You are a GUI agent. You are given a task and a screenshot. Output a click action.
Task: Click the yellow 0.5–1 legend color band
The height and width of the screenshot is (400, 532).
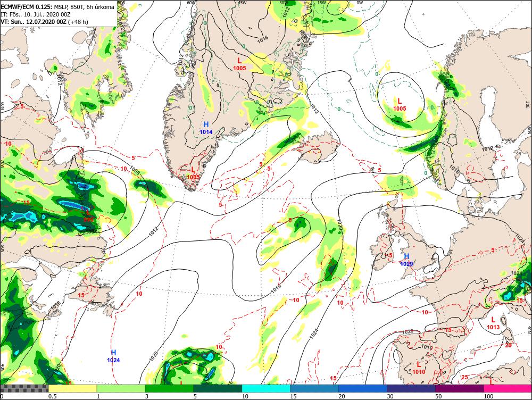click(72, 388)
